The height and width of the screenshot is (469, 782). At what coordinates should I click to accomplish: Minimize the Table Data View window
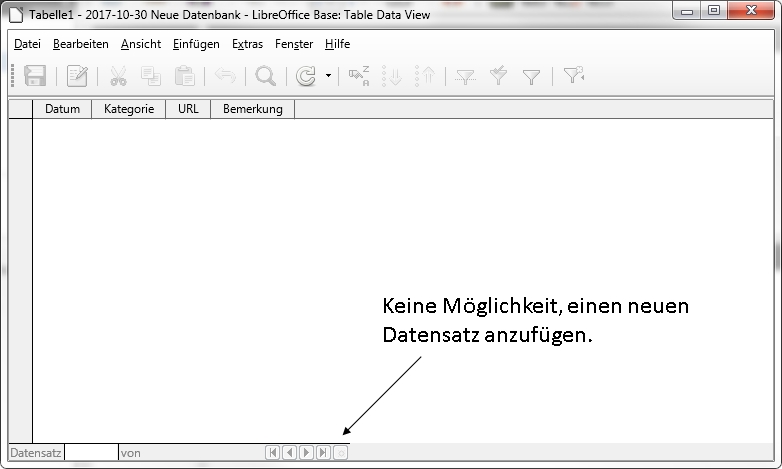(687, 11)
